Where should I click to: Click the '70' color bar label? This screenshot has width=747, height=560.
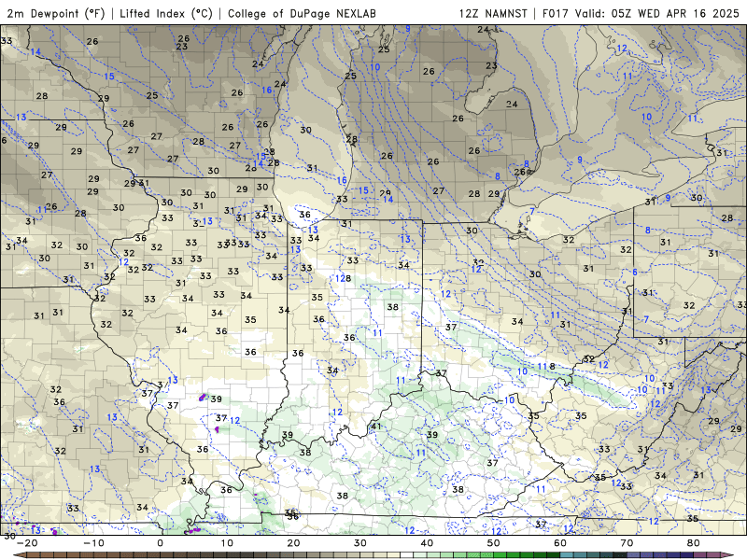[627, 543]
